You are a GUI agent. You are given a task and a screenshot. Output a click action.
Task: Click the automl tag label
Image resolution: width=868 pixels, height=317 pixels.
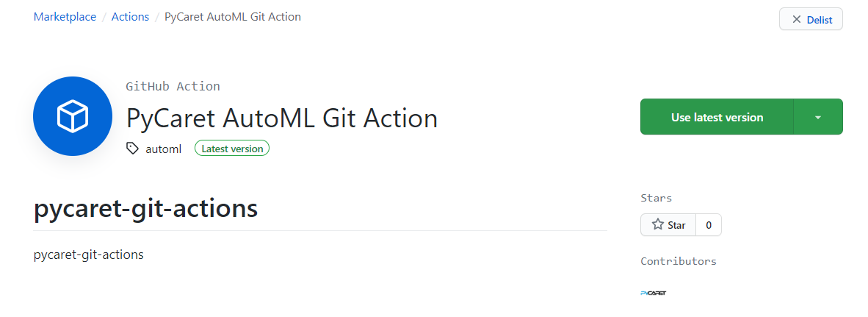point(163,149)
